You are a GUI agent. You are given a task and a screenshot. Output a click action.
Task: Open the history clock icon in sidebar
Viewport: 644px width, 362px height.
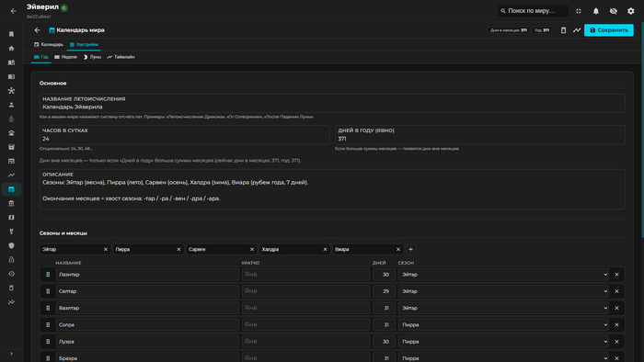[11, 274]
